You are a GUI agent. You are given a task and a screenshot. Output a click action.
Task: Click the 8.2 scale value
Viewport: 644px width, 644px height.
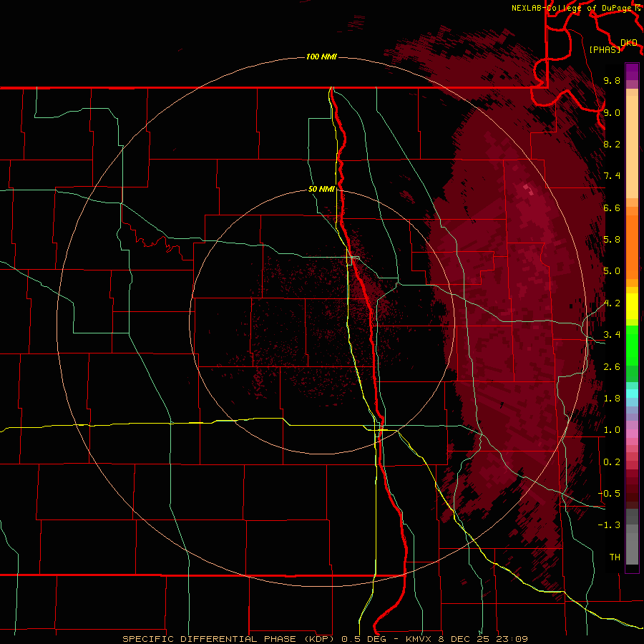pos(612,144)
